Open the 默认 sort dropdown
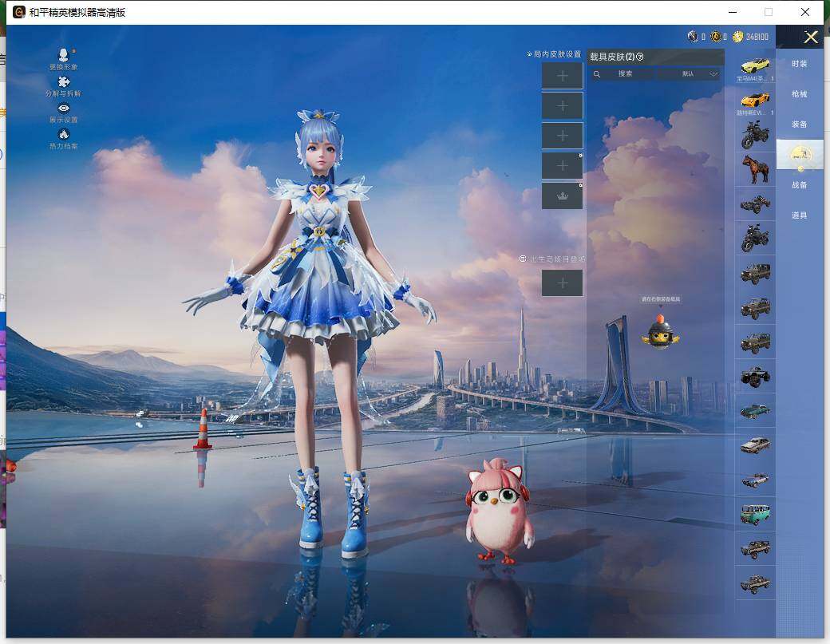The image size is (830, 644). click(690, 74)
